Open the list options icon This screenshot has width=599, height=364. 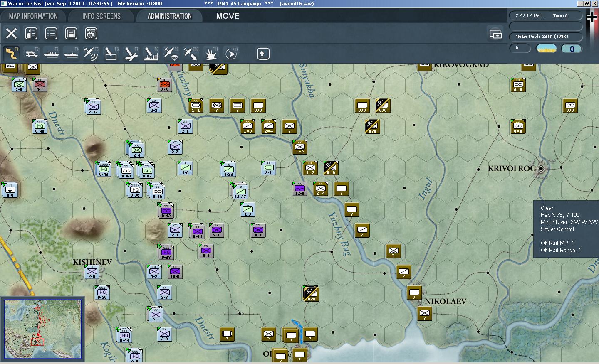(x=51, y=33)
